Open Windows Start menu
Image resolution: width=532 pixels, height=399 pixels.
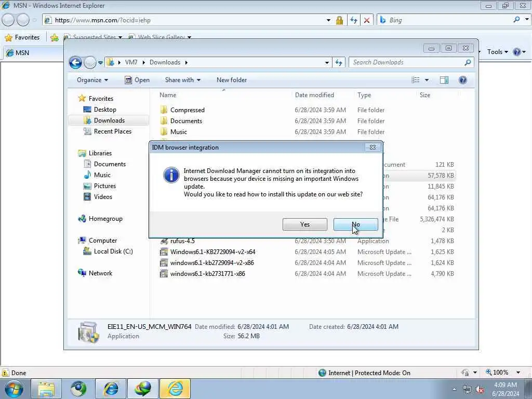pos(14,389)
